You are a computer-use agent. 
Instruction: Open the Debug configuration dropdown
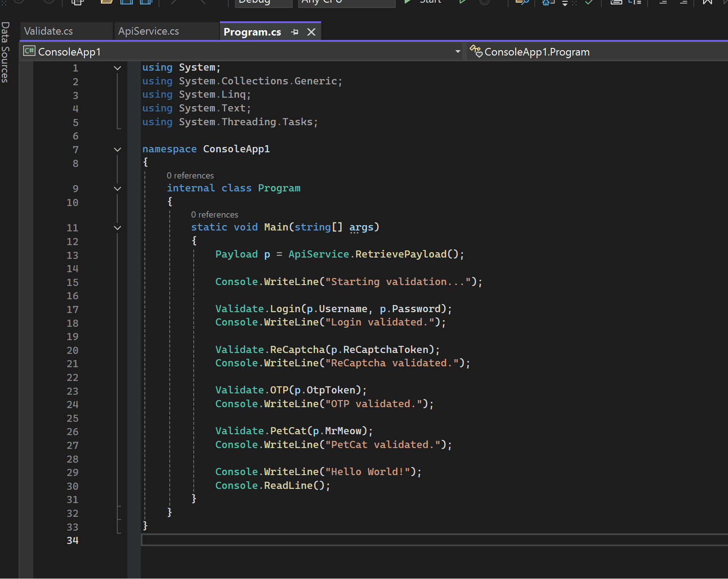pos(263,2)
